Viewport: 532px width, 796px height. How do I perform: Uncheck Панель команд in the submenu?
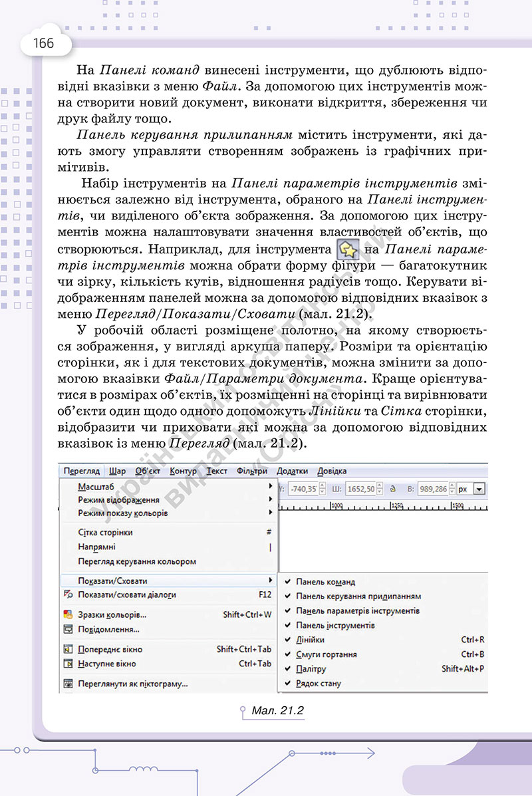pyautogui.click(x=288, y=582)
